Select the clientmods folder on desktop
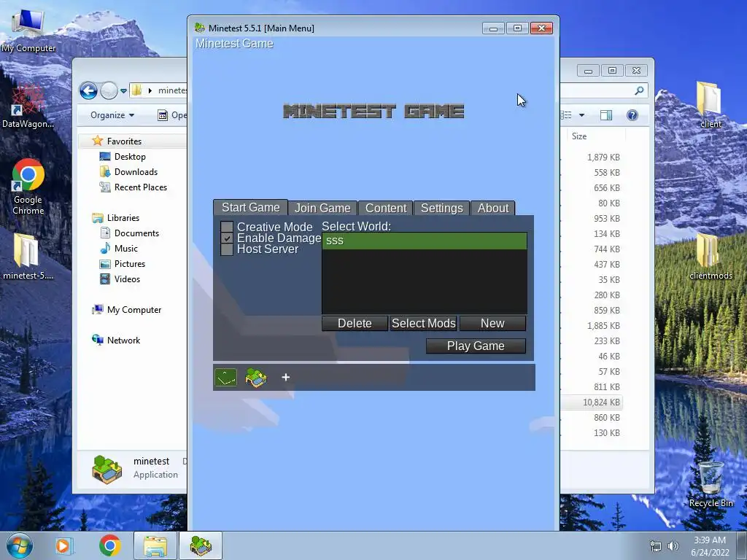The width and height of the screenshot is (747, 560). click(x=711, y=256)
